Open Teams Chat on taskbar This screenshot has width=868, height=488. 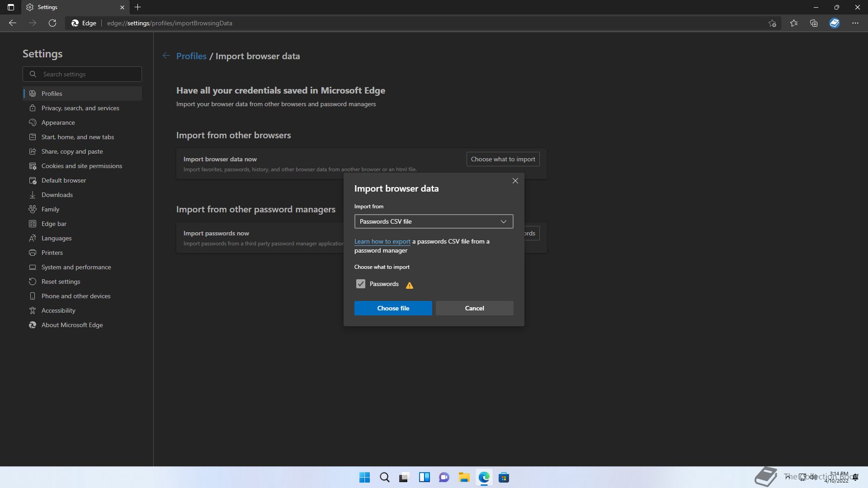tap(444, 477)
